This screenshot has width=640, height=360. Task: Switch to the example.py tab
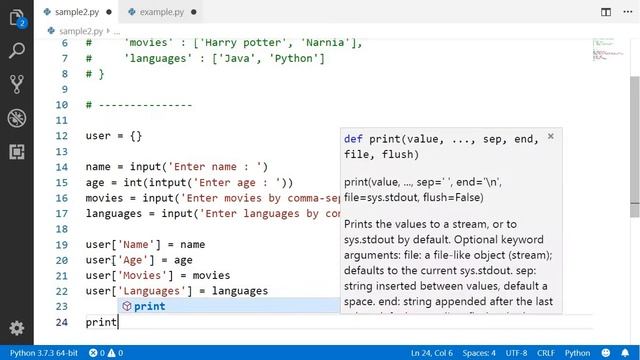coord(162,12)
